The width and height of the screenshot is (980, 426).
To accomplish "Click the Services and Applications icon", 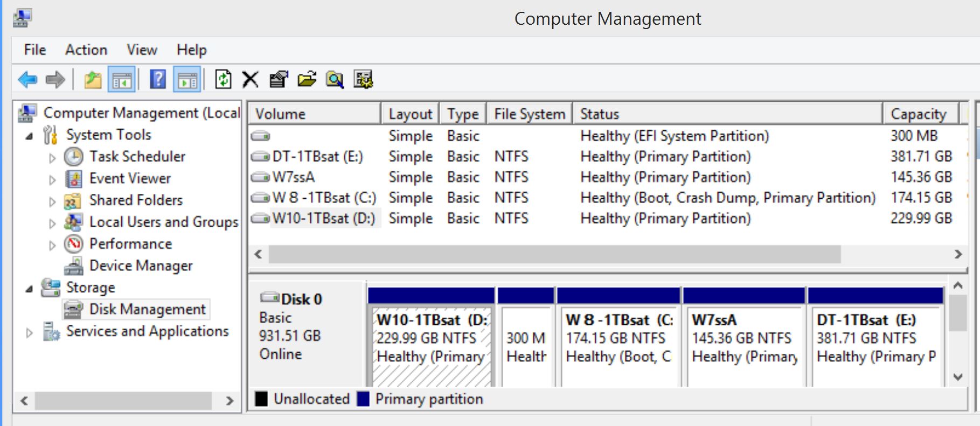I will 51,331.
